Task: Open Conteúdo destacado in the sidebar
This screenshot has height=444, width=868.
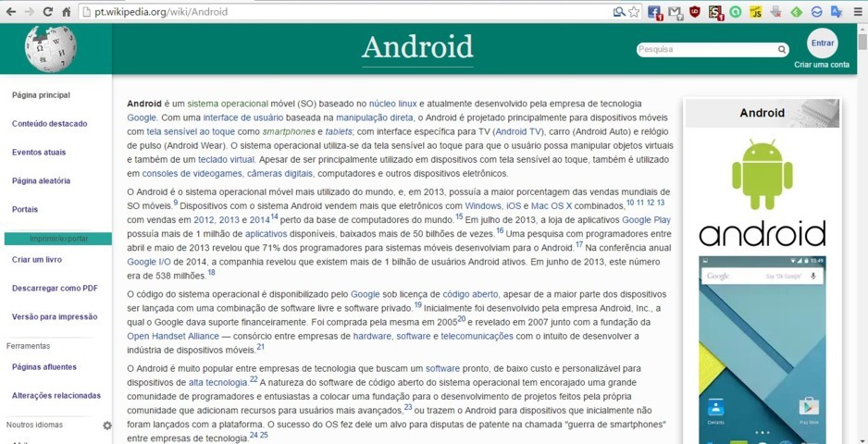Action: coord(49,123)
